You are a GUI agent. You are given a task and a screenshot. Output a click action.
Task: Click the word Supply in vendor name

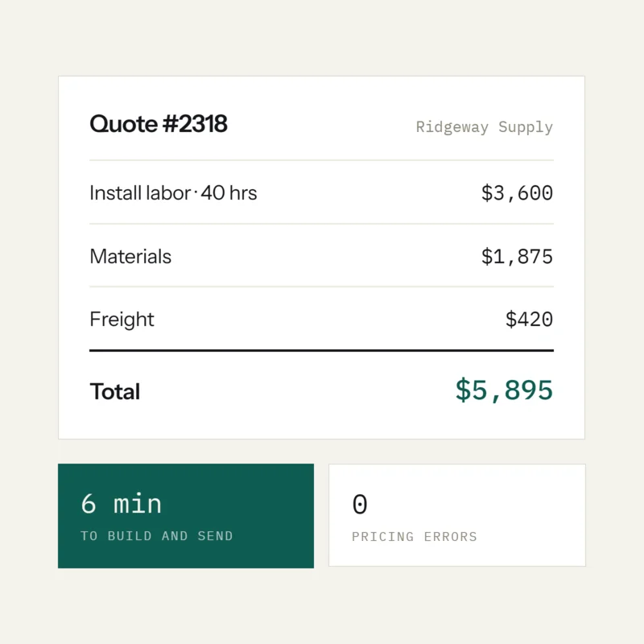(526, 127)
